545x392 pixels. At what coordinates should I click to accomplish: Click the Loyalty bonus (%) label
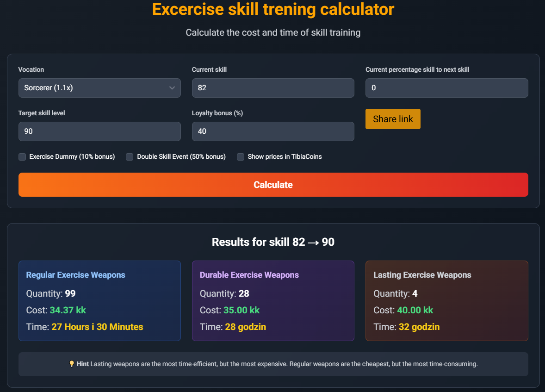click(x=217, y=113)
